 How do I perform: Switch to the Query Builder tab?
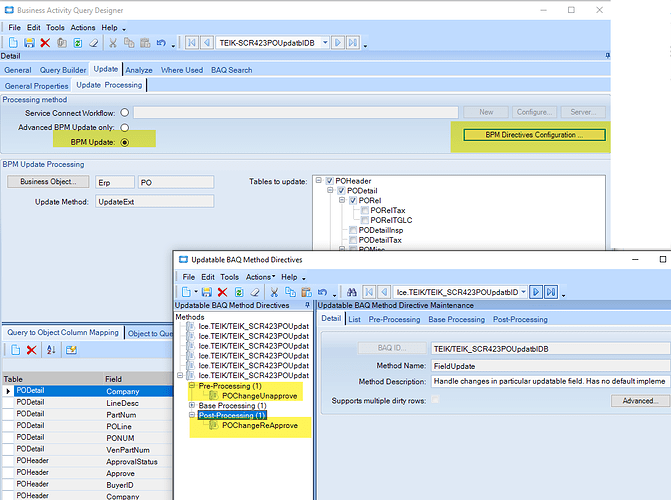click(x=63, y=70)
